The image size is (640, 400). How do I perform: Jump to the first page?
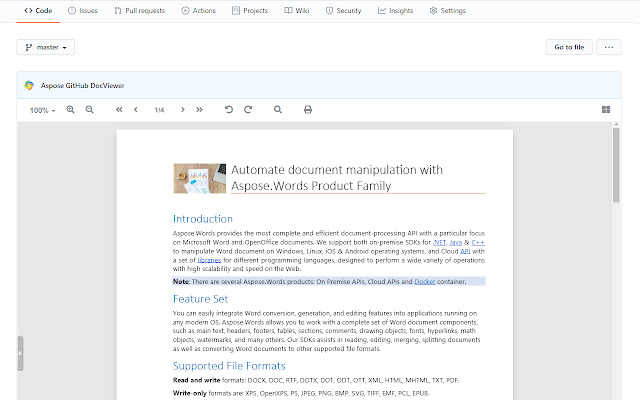[x=119, y=109]
